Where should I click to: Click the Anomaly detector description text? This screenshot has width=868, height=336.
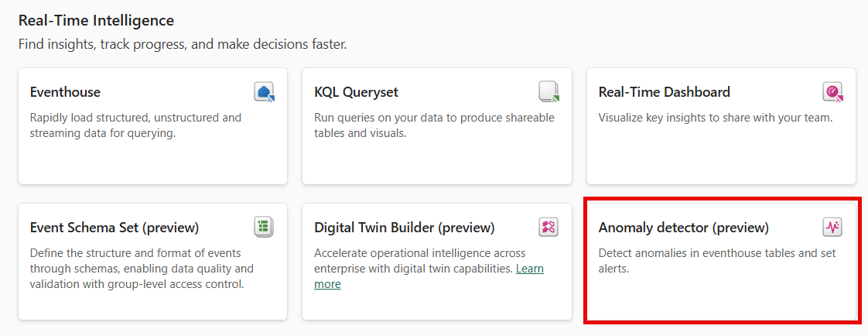pyautogui.click(x=717, y=261)
